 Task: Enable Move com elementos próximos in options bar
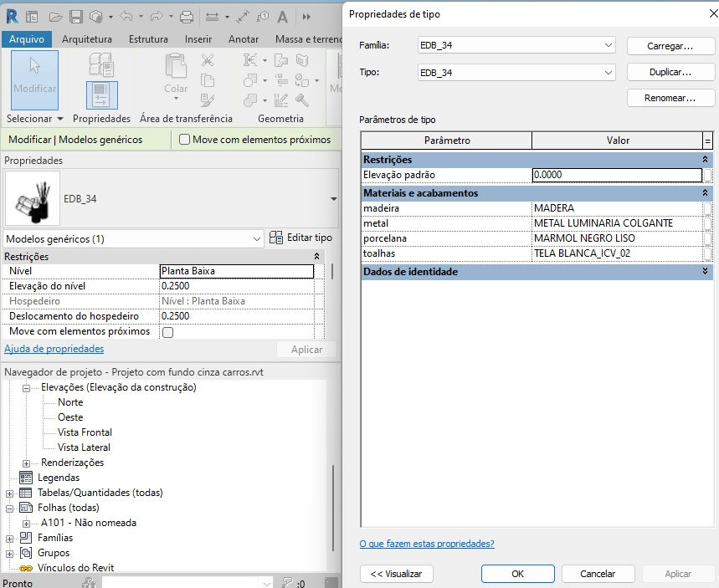pyautogui.click(x=184, y=140)
